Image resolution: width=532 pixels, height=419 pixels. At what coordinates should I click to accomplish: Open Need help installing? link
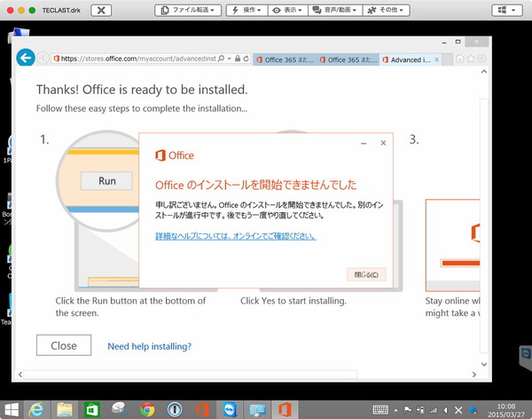click(x=149, y=346)
